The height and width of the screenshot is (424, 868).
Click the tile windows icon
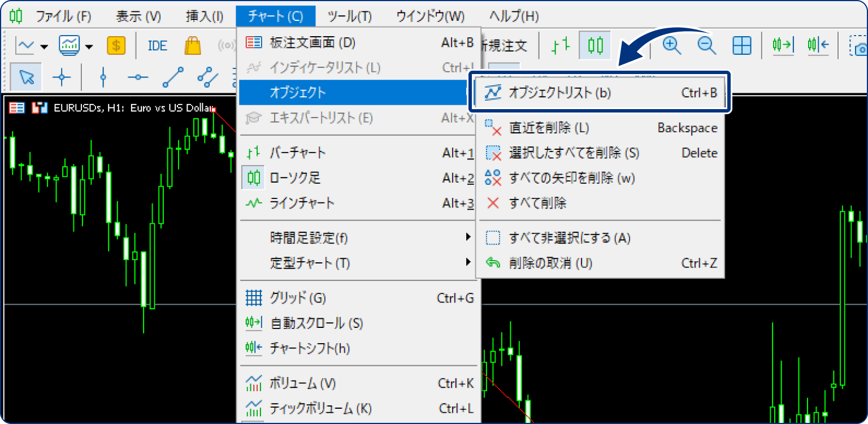[741, 45]
